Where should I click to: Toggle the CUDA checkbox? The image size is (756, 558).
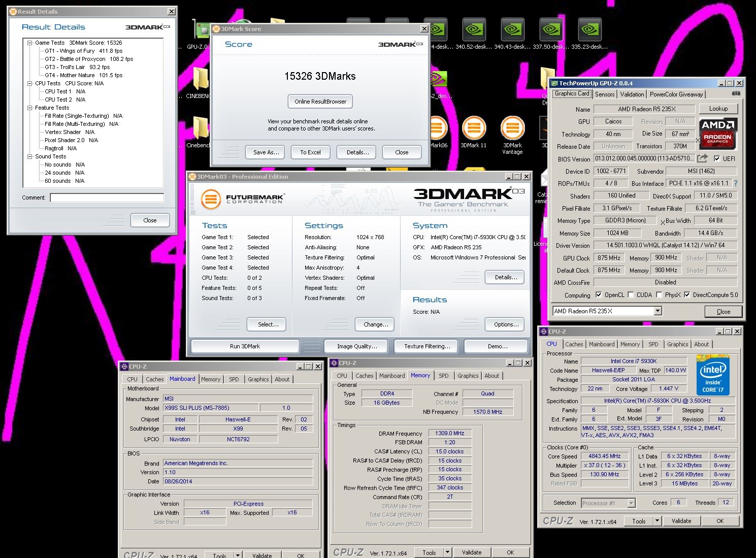[631, 294]
